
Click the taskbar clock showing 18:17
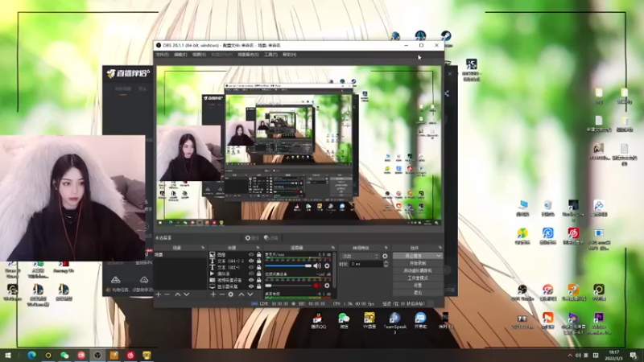(x=613, y=355)
